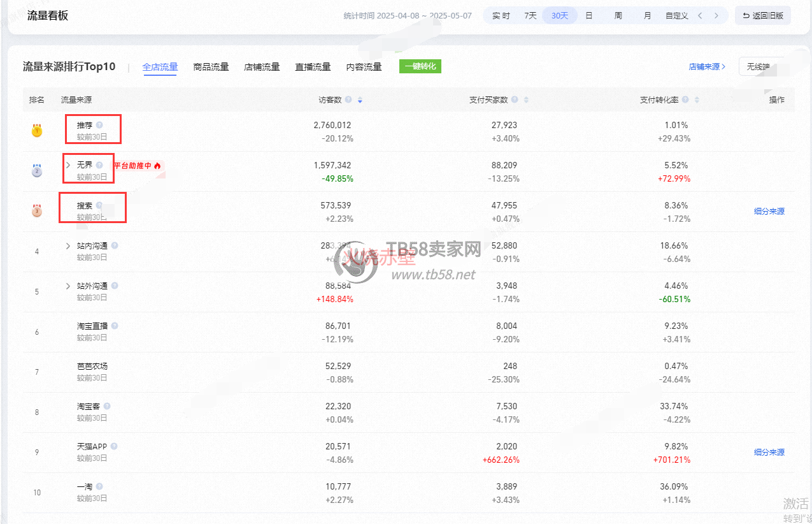
Task: Go to previous date period arrow
Action: click(700, 15)
